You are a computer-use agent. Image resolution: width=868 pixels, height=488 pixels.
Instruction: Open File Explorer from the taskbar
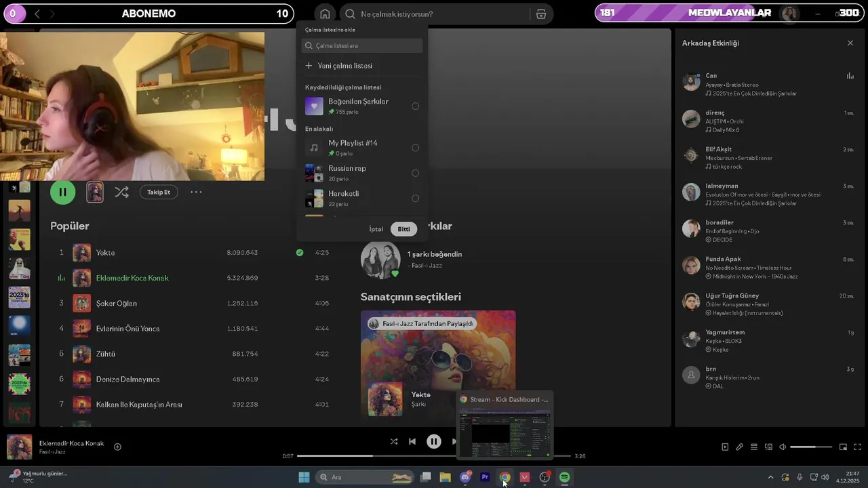point(445,477)
